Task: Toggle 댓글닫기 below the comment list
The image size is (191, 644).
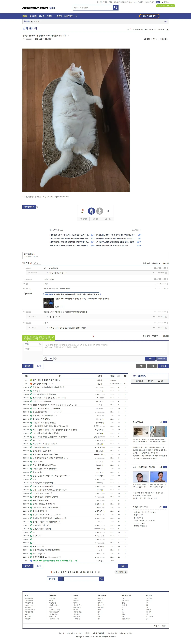Action: pos(156,336)
